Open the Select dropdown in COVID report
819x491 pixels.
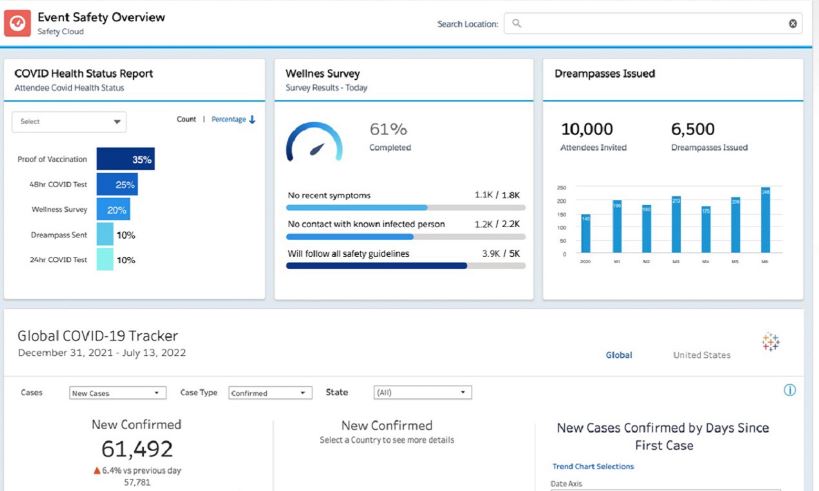pos(69,122)
